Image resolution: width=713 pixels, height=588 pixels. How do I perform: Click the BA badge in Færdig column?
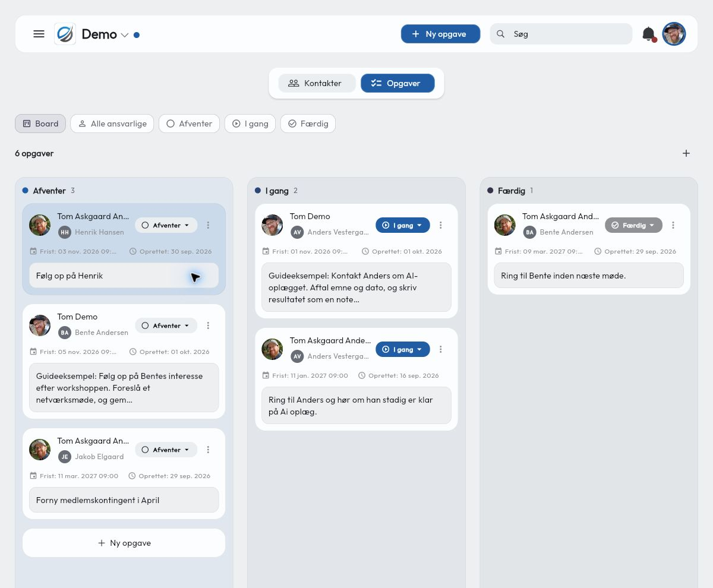529,232
